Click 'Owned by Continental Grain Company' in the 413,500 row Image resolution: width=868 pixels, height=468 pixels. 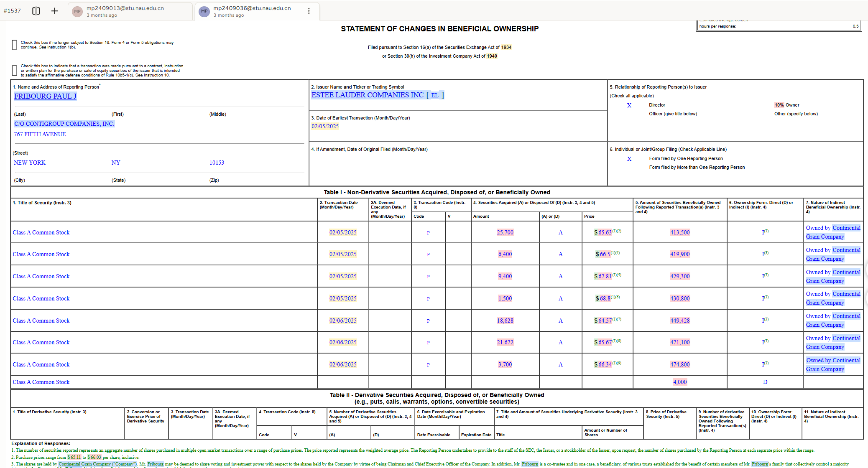[x=833, y=232]
